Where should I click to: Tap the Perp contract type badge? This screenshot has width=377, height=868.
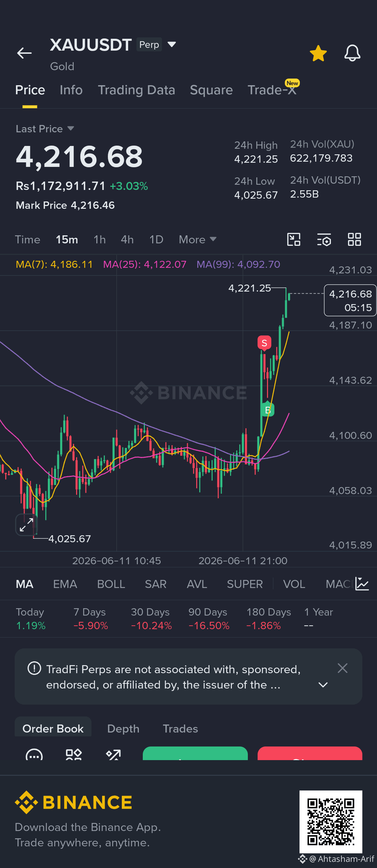coord(149,44)
